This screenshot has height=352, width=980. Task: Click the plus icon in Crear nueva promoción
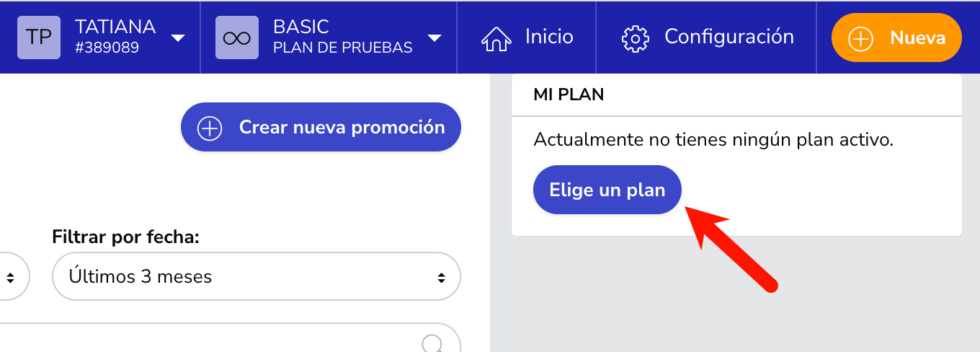(x=210, y=128)
